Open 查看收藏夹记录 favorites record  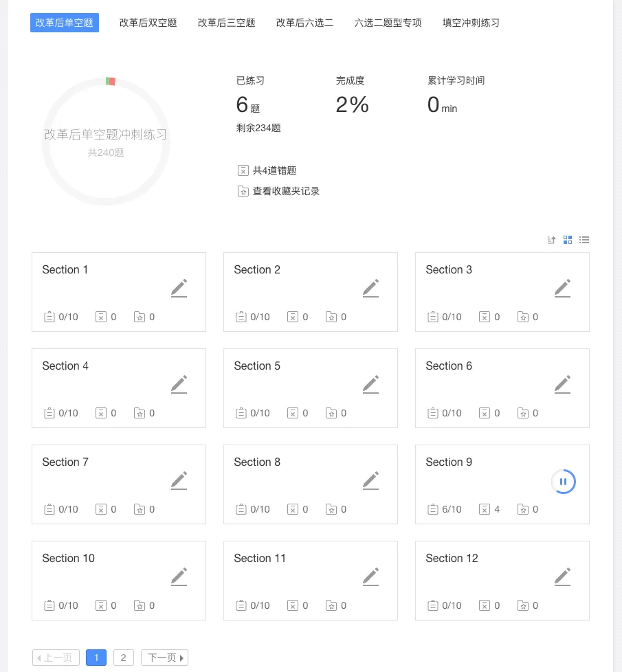[285, 191]
